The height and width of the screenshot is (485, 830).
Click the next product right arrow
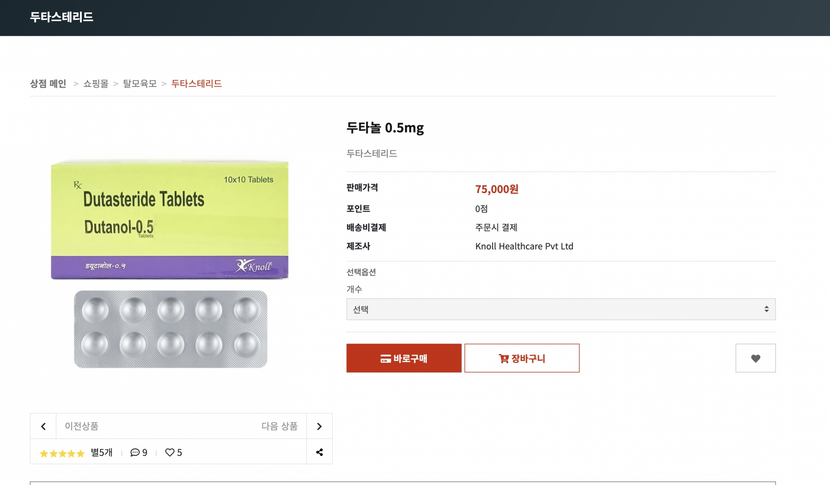coord(319,426)
